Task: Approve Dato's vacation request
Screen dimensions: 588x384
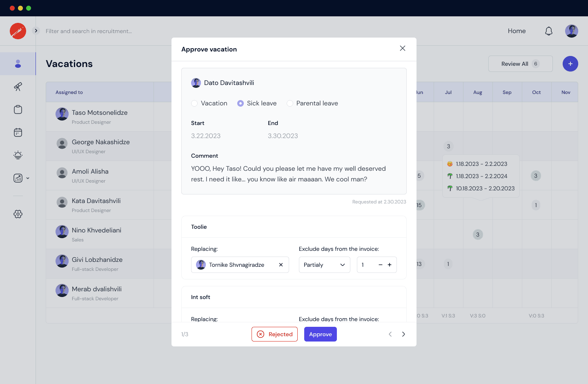Action: coord(320,334)
